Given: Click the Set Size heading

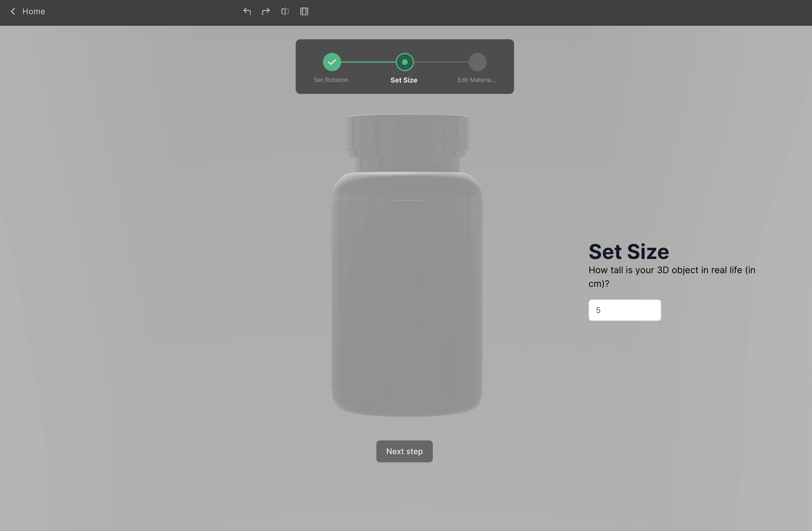Looking at the screenshot, I should click(628, 252).
